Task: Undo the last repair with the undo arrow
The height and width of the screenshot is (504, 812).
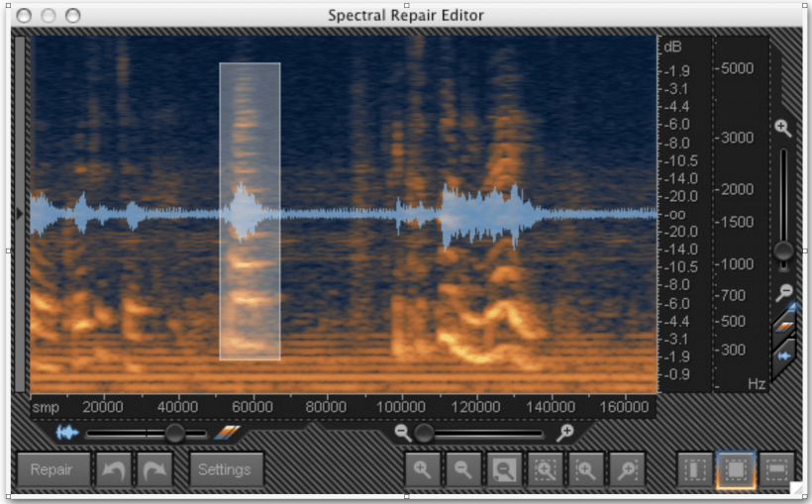Action: click(x=114, y=469)
